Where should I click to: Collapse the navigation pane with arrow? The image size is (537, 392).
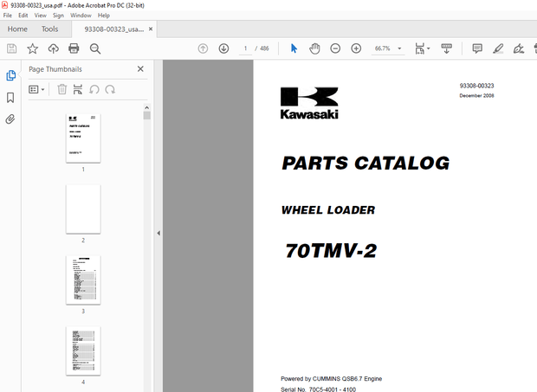click(158, 233)
